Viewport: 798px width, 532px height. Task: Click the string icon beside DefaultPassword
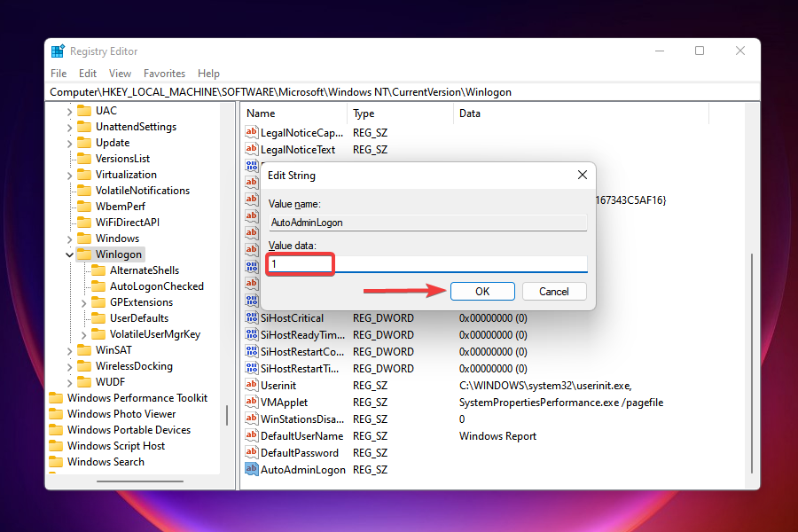[x=252, y=452]
